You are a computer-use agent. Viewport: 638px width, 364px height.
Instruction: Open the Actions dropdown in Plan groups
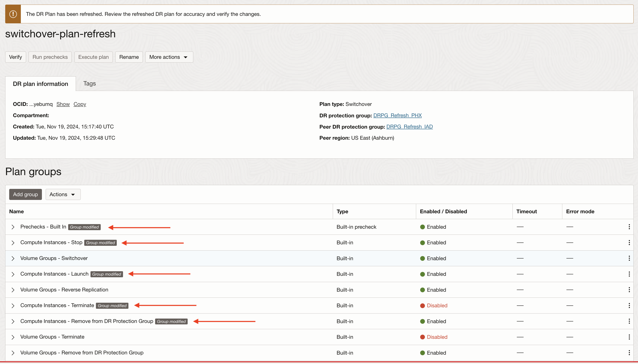coord(63,195)
